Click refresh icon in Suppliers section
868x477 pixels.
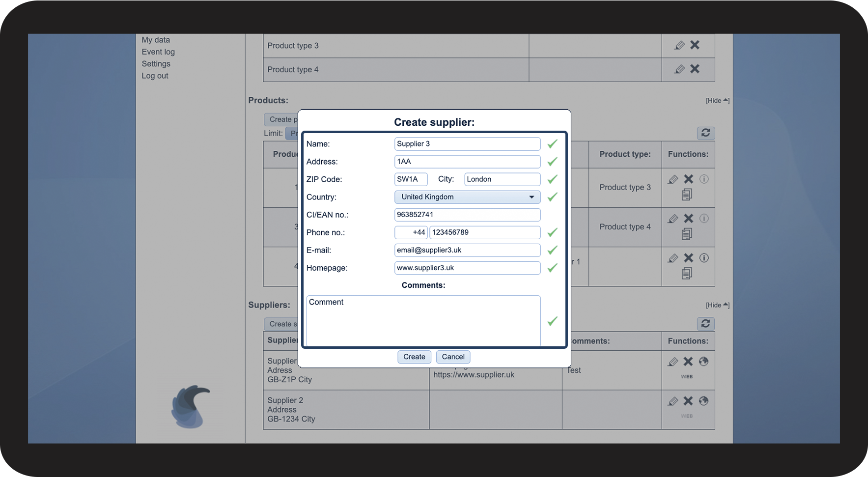[x=705, y=324]
